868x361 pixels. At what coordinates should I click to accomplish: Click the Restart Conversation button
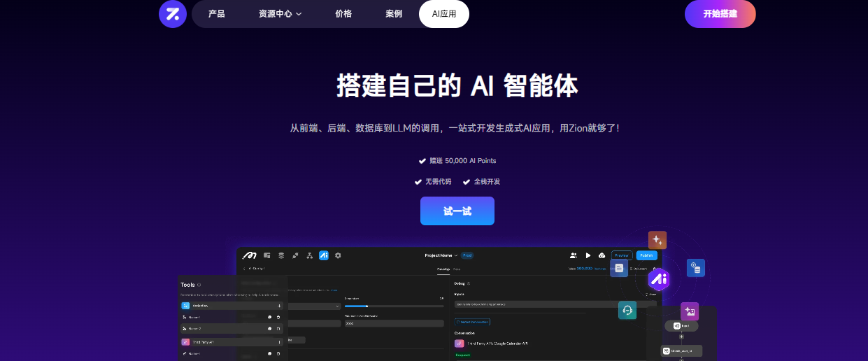(x=472, y=322)
